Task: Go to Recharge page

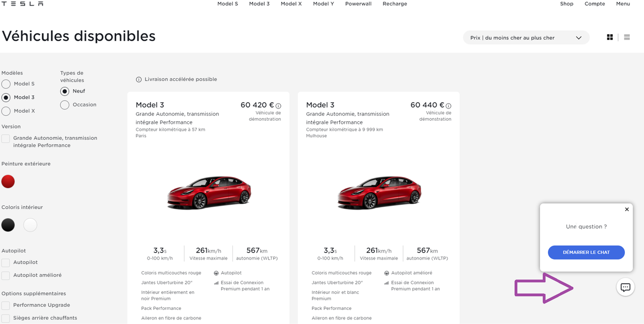Action: [395, 4]
